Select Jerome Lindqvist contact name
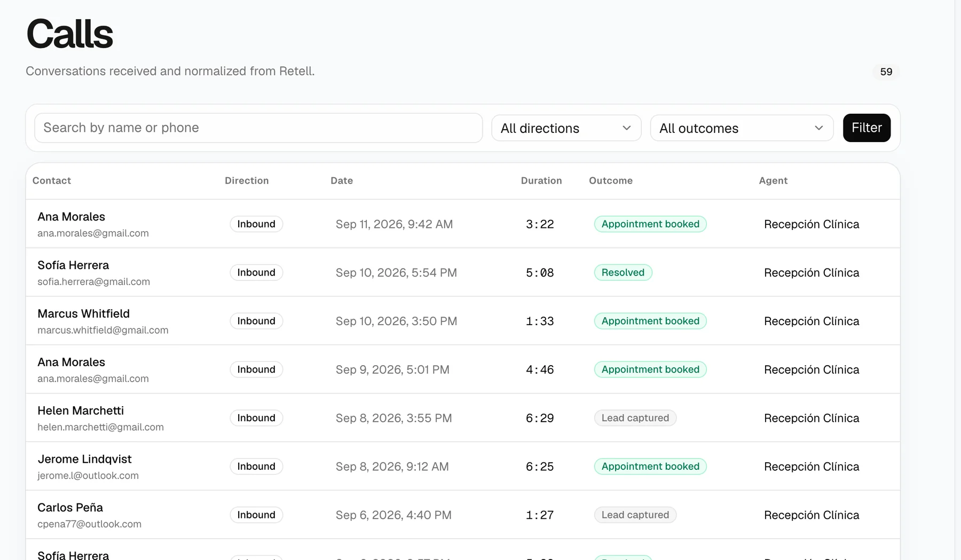The width and height of the screenshot is (961, 560). pyautogui.click(x=84, y=459)
